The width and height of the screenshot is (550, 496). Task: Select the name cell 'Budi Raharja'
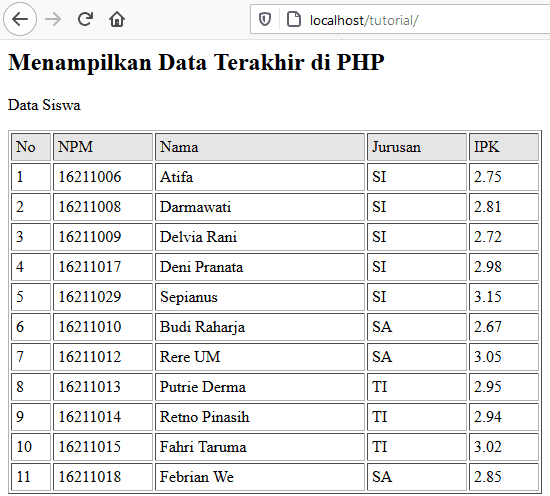pyautogui.click(x=260, y=327)
